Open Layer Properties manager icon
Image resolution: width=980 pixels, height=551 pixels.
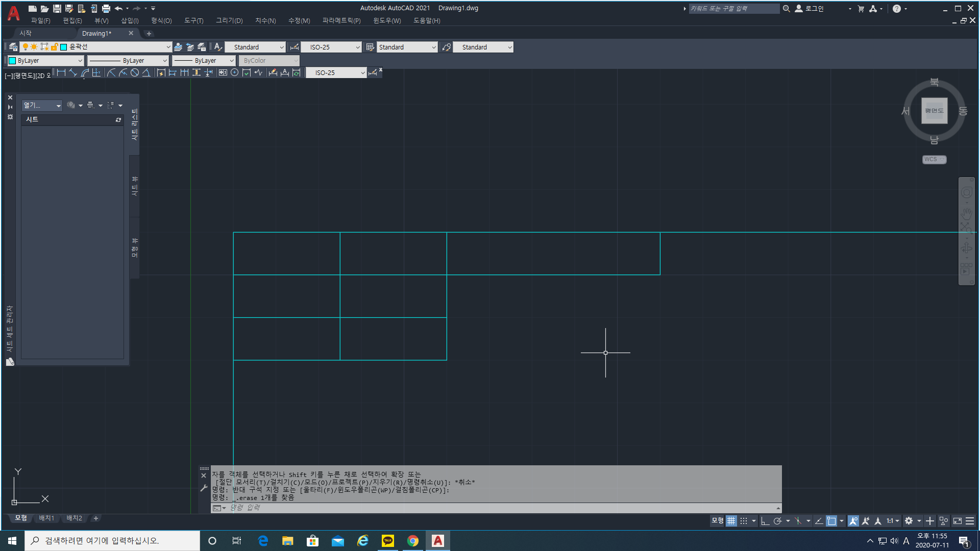click(x=13, y=47)
